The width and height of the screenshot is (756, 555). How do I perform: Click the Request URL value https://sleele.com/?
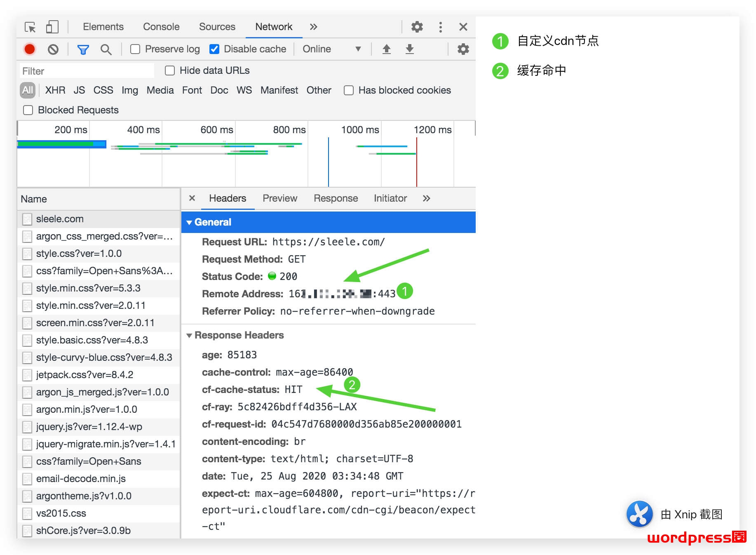329,242
